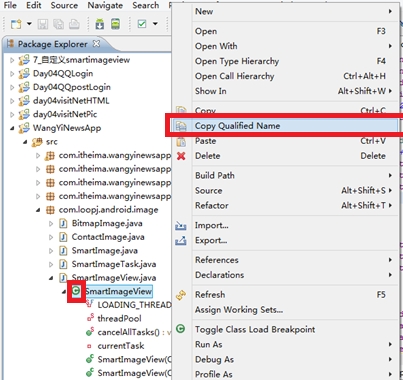Click the Save All toolbar icon
The width and height of the screenshot is (403, 380).
point(59,24)
